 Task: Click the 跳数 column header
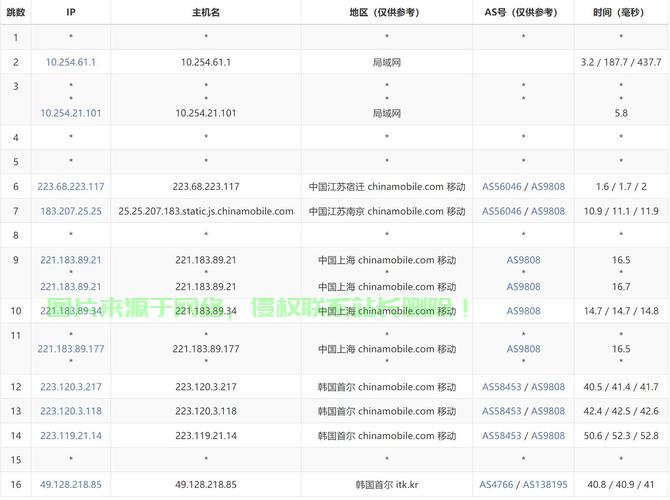[x=15, y=12]
